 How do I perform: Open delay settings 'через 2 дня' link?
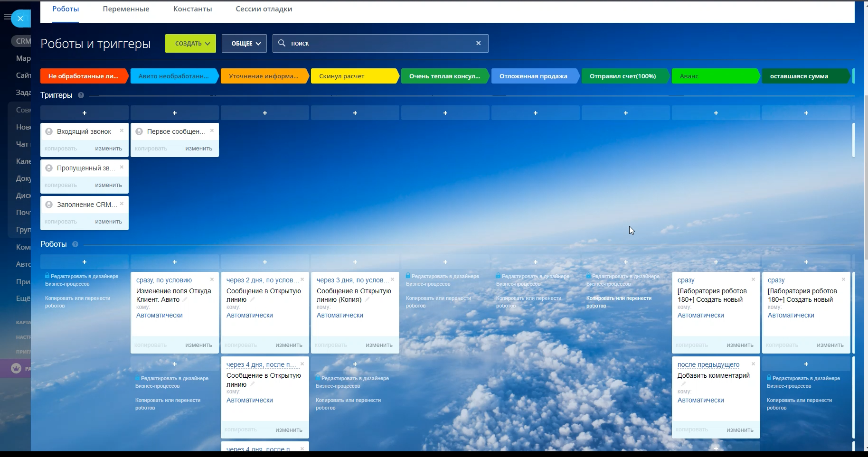coord(262,280)
